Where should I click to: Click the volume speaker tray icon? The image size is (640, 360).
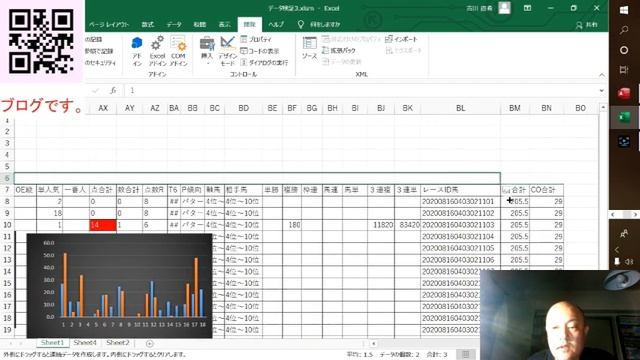click(629, 262)
